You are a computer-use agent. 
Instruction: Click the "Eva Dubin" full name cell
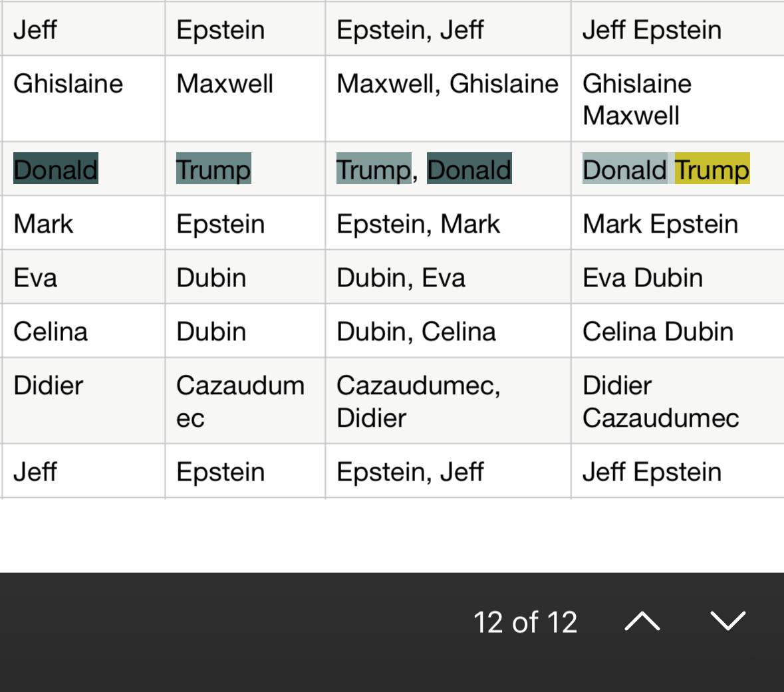pos(642,278)
